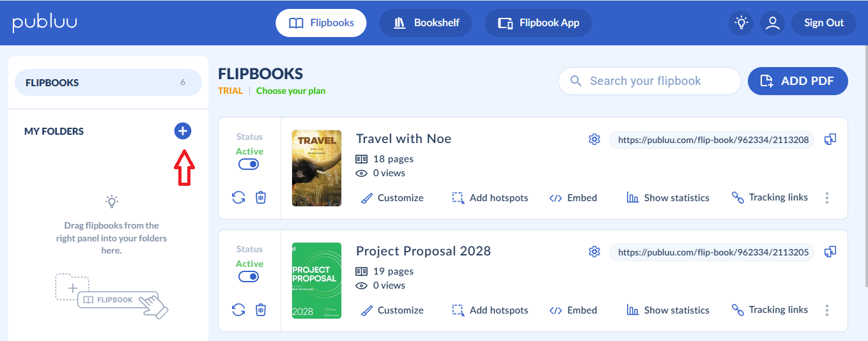The height and width of the screenshot is (341, 868).
Task: Open the Project Proposal 2028 cover thumbnail
Action: [317, 280]
